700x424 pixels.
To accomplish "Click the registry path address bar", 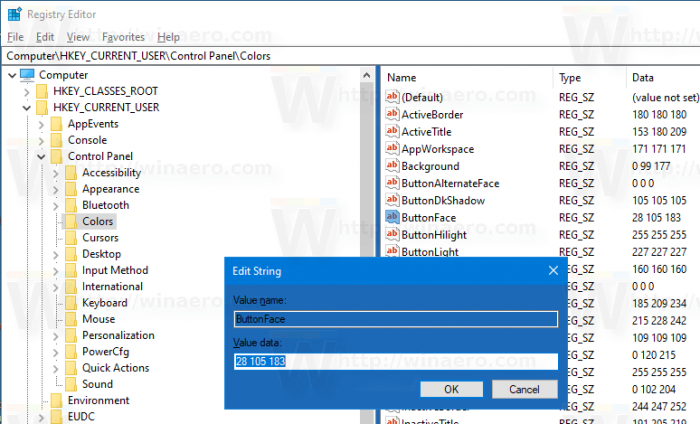I will 350,56.
